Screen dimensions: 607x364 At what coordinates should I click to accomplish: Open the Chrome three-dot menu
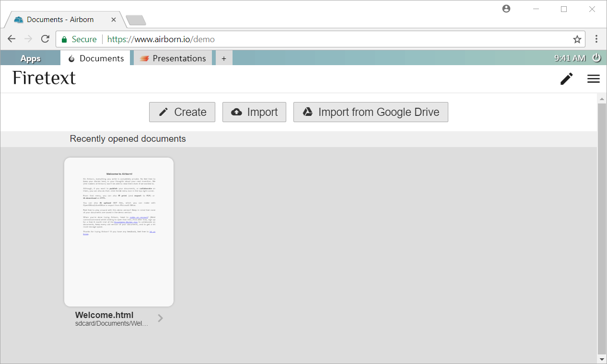click(596, 39)
